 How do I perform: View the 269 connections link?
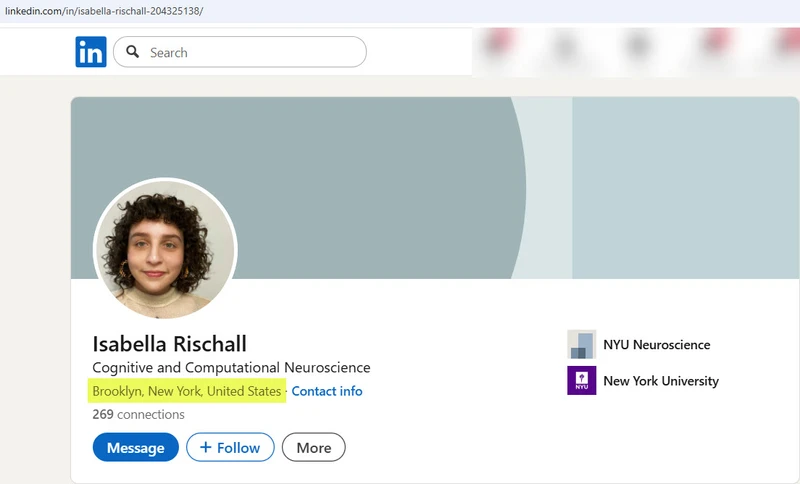click(138, 414)
